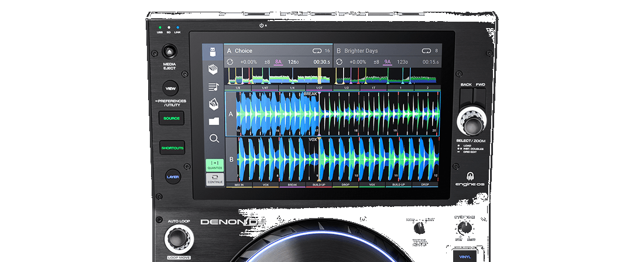The image size is (644, 262).
Task: Tap deck A loop length 16
Action: coord(327,51)
